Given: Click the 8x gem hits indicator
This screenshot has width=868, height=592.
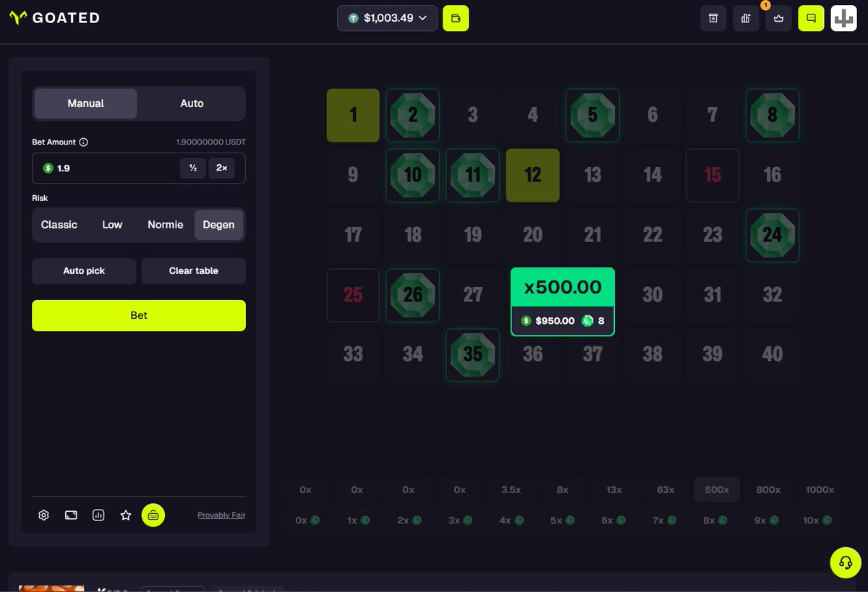Looking at the screenshot, I should 717,520.
